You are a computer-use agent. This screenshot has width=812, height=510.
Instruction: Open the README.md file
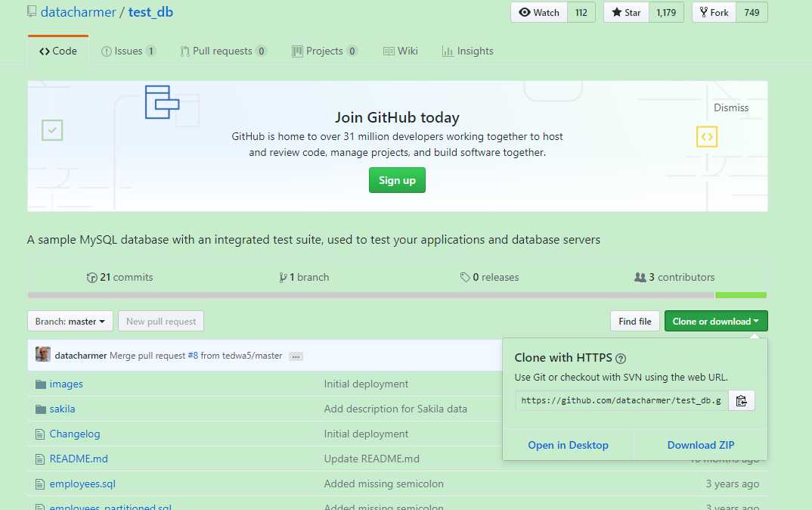click(x=79, y=459)
